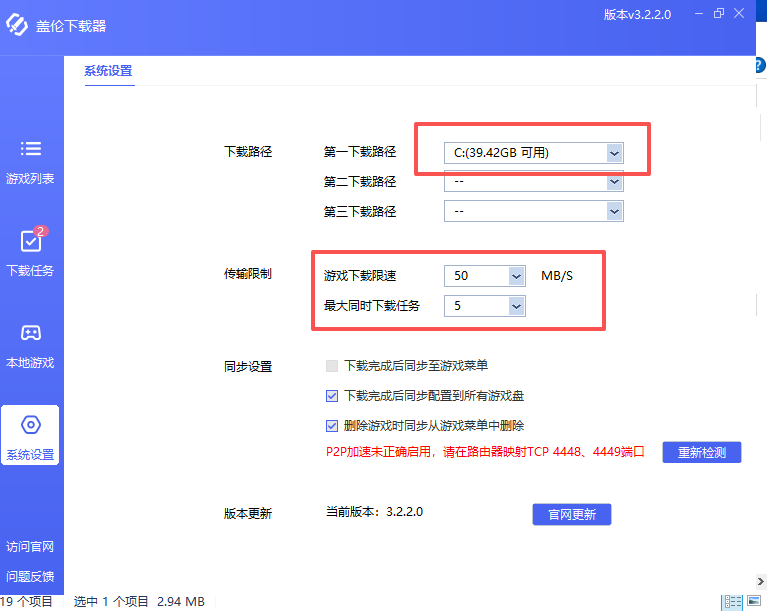767x611 pixels.
Task: Expand the 第二下载路径 dropdown arrow
Action: [614, 182]
